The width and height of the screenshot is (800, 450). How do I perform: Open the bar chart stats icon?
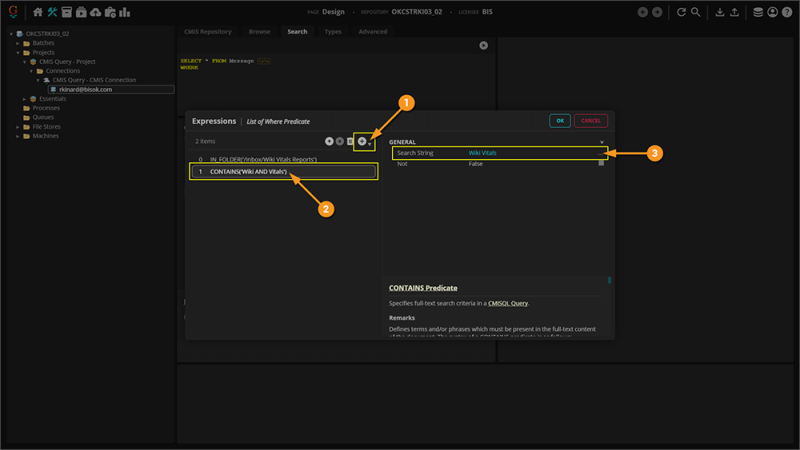pos(124,12)
